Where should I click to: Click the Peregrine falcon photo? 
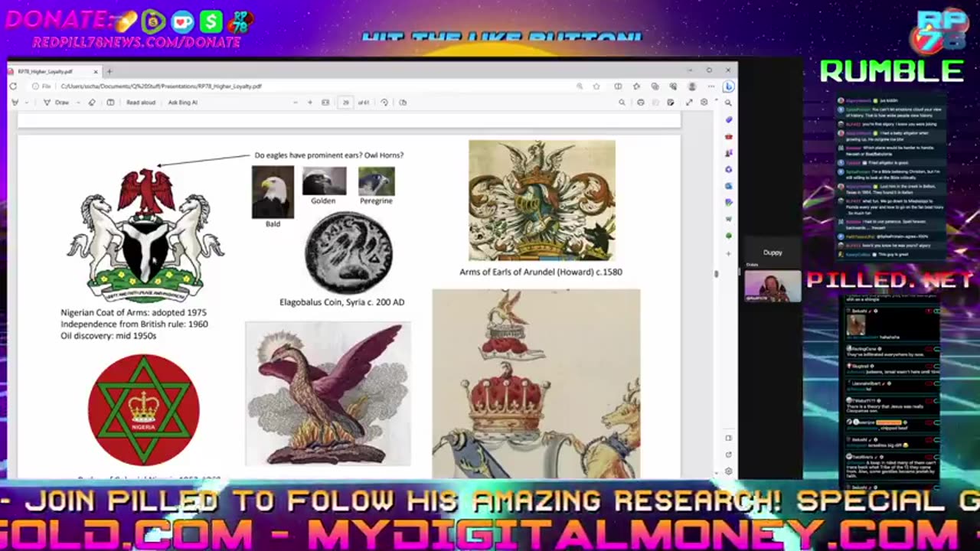pyautogui.click(x=376, y=181)
